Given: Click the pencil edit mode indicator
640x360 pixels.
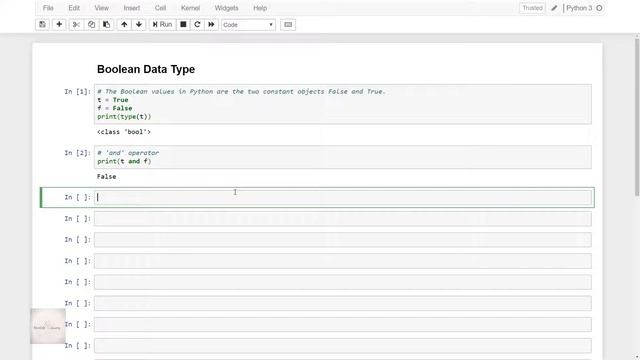Looking at the screenshot, I should tap(554, 8).
